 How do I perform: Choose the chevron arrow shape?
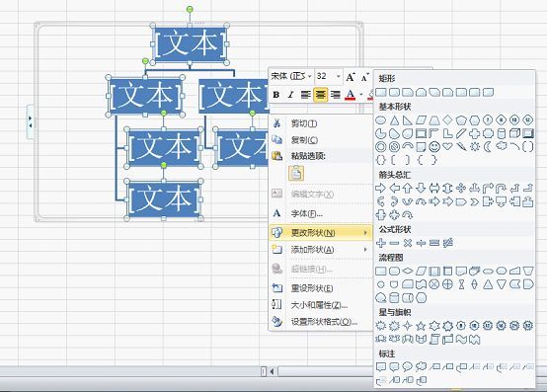[475, 201]
